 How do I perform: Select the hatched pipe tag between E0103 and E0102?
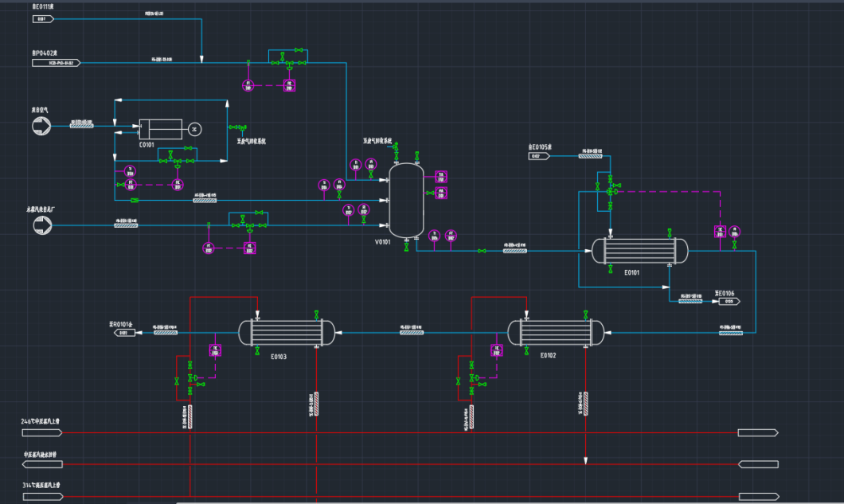point(412,332)
